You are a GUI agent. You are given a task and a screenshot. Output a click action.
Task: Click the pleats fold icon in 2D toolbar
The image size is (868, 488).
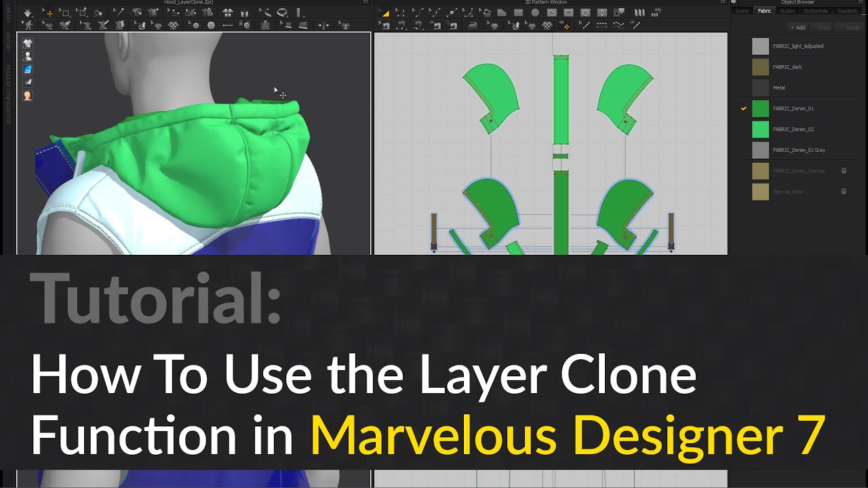coord(639,13)
